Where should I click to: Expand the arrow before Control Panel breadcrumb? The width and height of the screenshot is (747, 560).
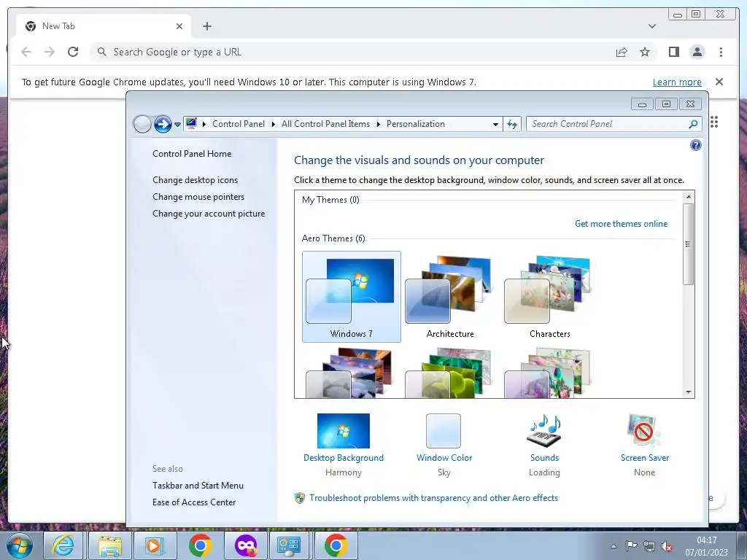point(204,124)
